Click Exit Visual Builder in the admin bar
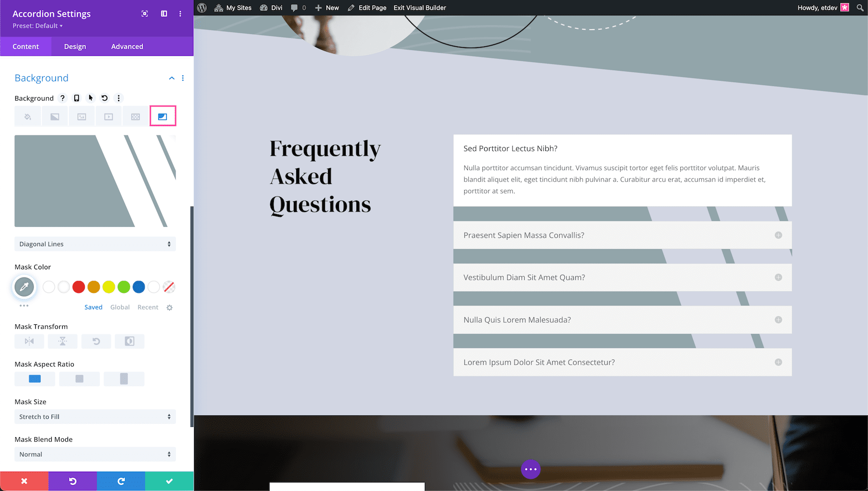This screenshot has width=868, height=491. [419, 7]
